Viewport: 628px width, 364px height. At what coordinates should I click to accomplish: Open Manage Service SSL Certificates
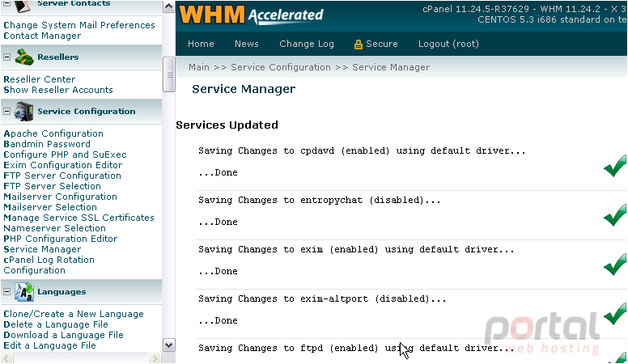pyautogui.click(x=78, y=218)
